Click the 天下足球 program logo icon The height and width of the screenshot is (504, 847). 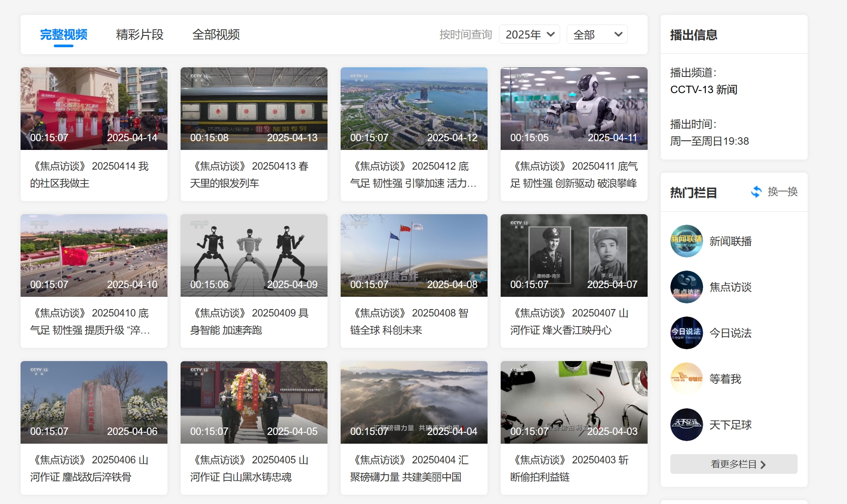687,424
